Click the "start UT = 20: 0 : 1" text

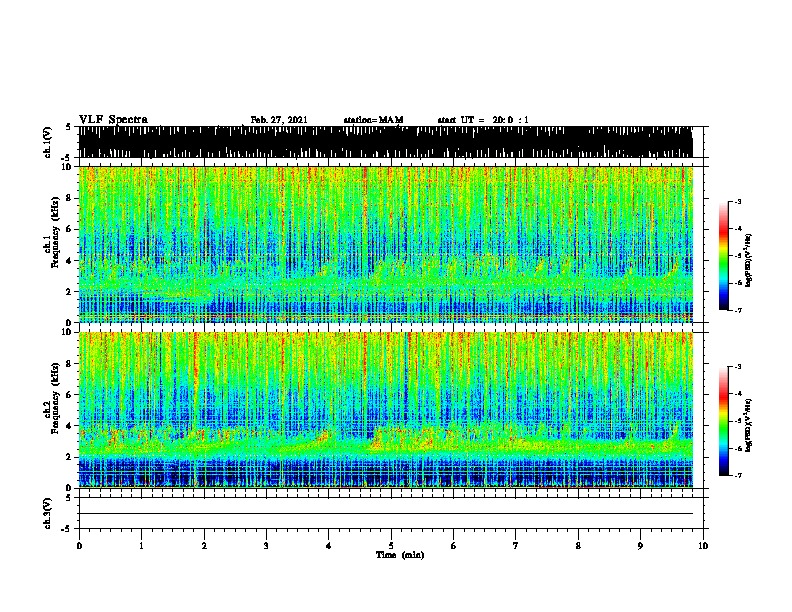[483, 120]
